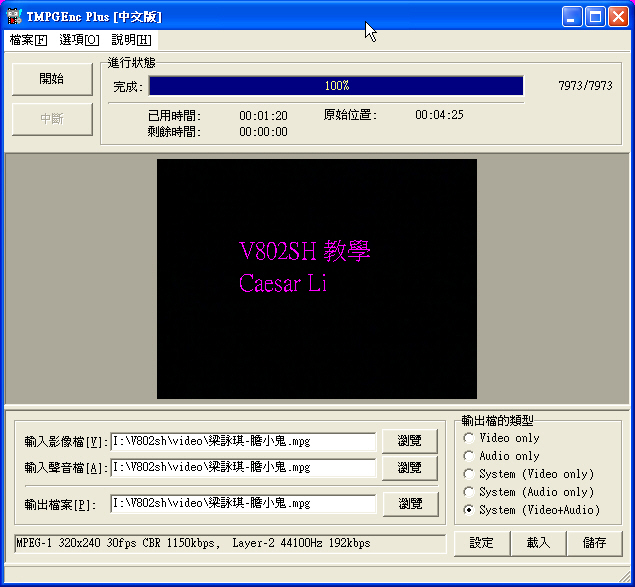635x587 pixels.
Task: Click the TMPGEnc app icon in title bar
Action: point(14,16)
